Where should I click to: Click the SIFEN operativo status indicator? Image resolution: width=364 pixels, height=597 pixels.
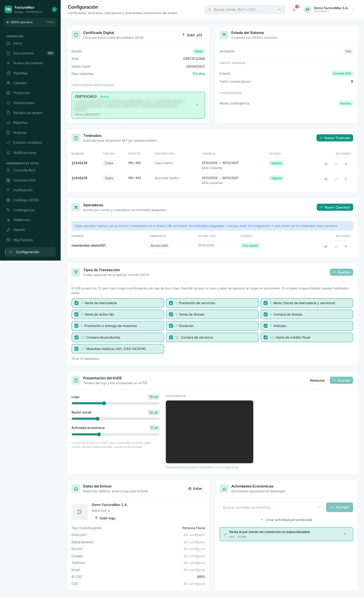[x=30, y=22]
